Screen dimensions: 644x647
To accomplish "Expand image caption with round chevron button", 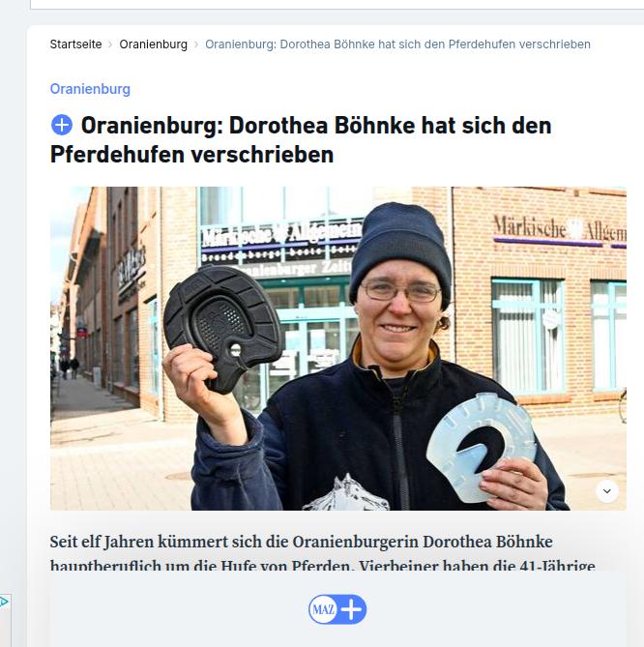I will 607,491.
